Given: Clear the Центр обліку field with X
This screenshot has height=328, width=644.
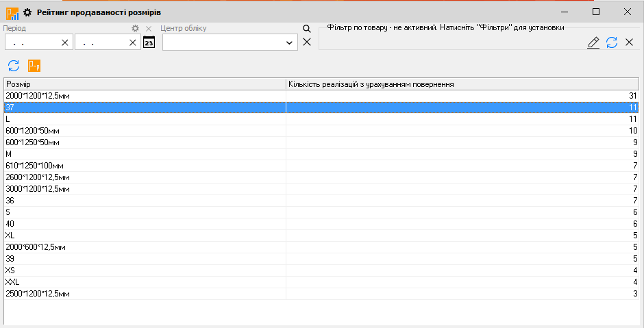Looking at the screenshot, I should point(306,42).
